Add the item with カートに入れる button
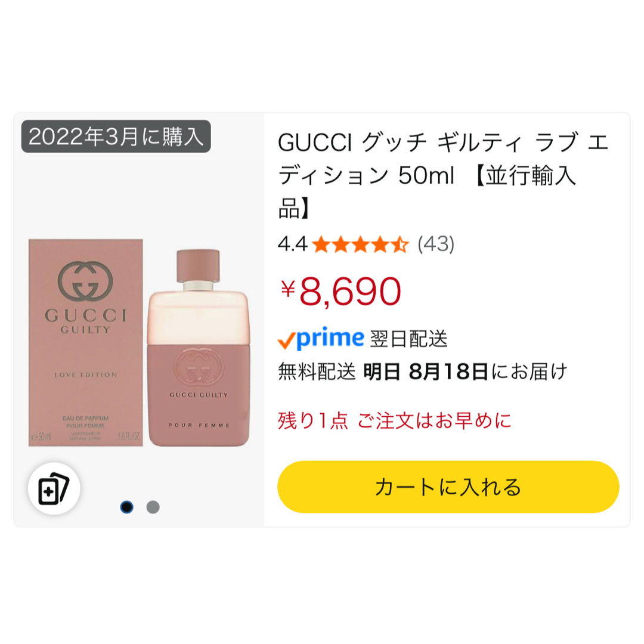The image size is (644, 644). (x=448, y=487)
